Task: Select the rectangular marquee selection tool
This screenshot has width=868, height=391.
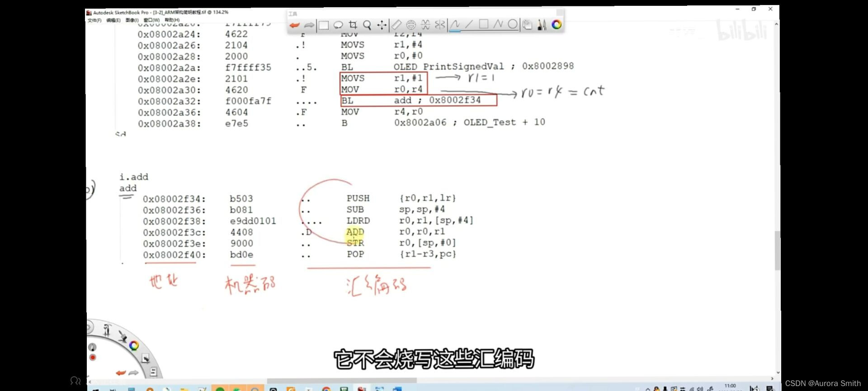Action: (324, 25)
